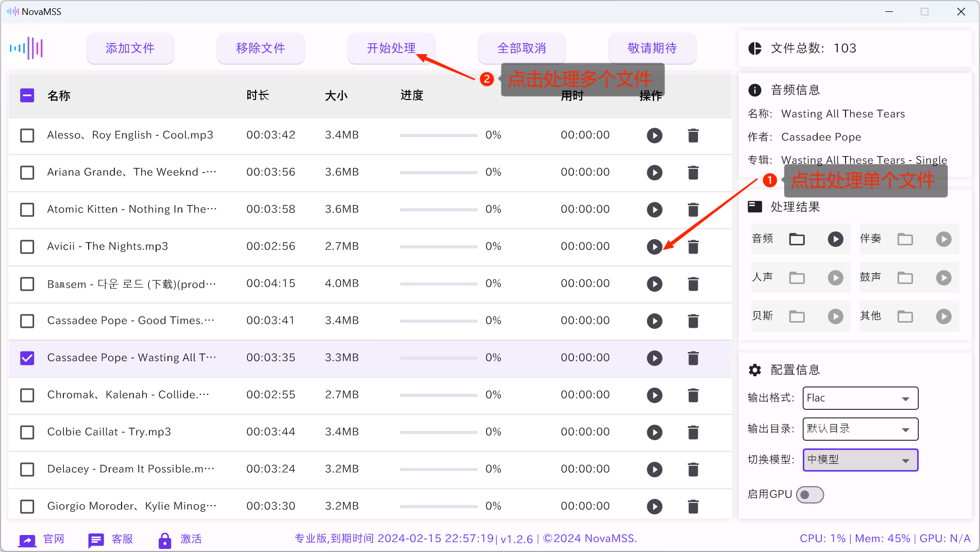This screenshot has width=980, height=552.
Task: Open the Flac output format dropdown
Action: pyautogui.click(x=860, y=398)
